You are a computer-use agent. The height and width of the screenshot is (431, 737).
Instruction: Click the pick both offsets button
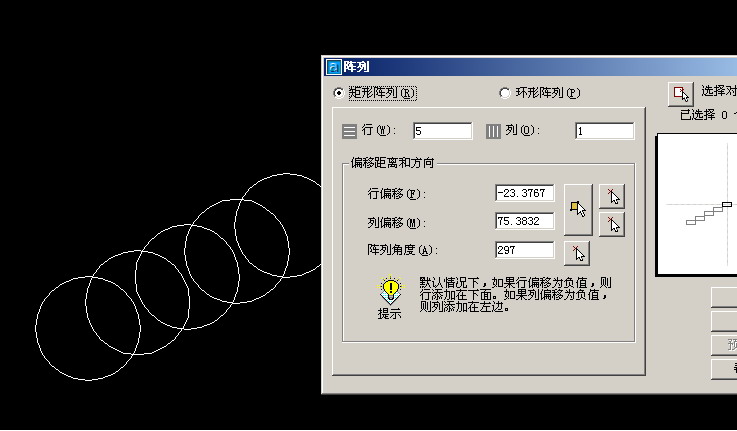click(x=578, y=209)
